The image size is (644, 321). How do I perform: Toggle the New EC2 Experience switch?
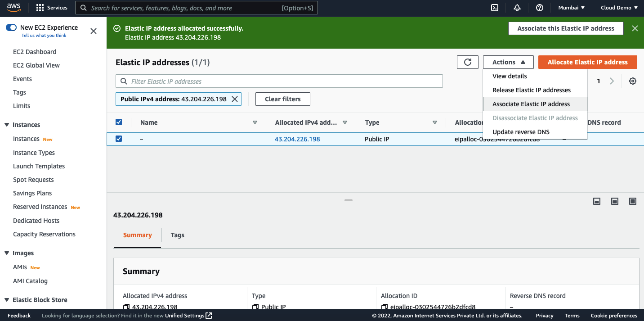coord(11,27)
